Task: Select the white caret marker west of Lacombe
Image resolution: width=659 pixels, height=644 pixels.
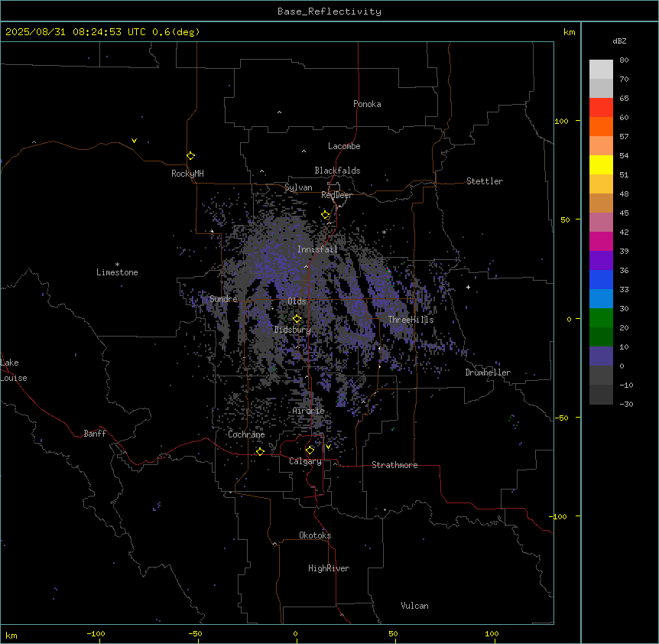Action: pyautogui.click(x=304, y=151)
